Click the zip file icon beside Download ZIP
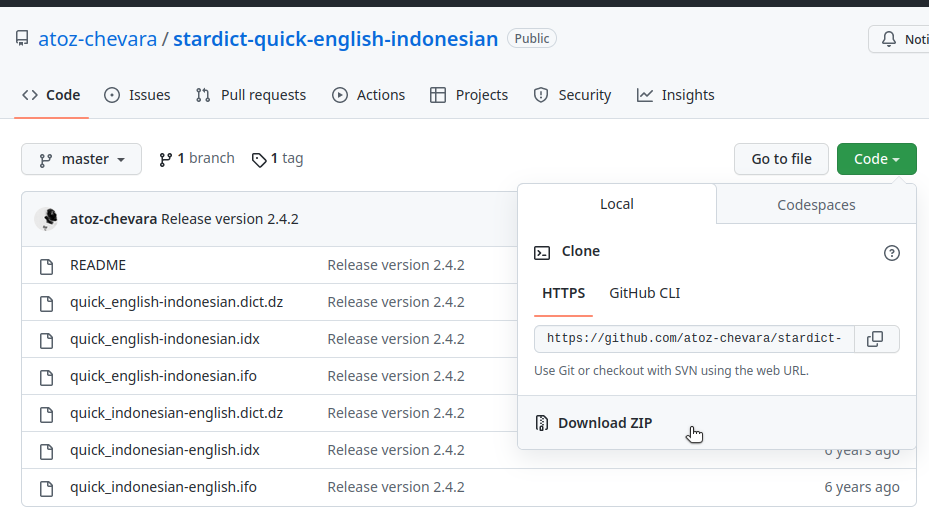The image size is (929, 516). 542,423
